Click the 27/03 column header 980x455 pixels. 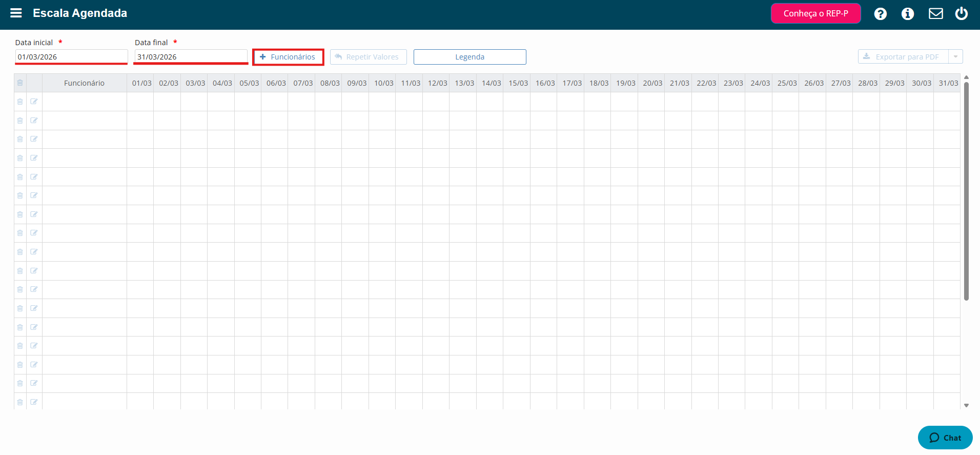tap(841, 83)
